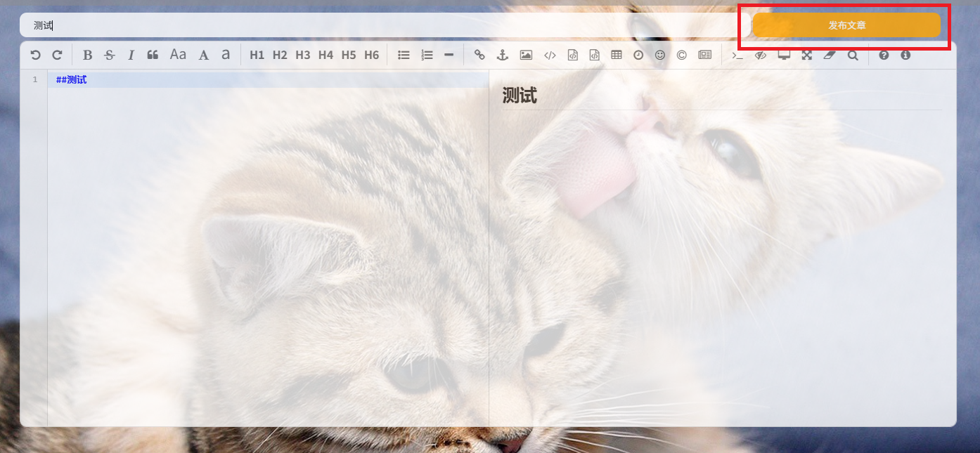
Task: Insert H4 heading
Action: (x=325, y=55)
